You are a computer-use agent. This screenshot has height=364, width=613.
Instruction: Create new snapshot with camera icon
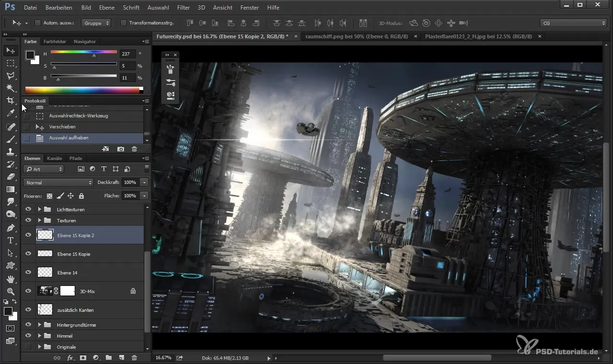point(121,149)
